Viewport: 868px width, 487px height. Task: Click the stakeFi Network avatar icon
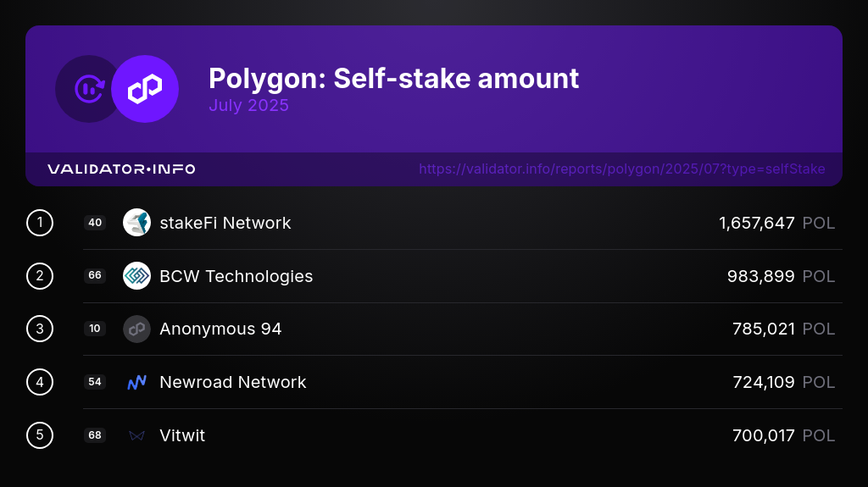(x=136, y=223)
